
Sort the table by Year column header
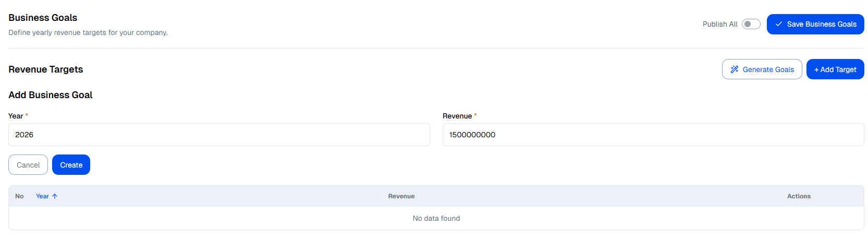click(x=42, y=196)
